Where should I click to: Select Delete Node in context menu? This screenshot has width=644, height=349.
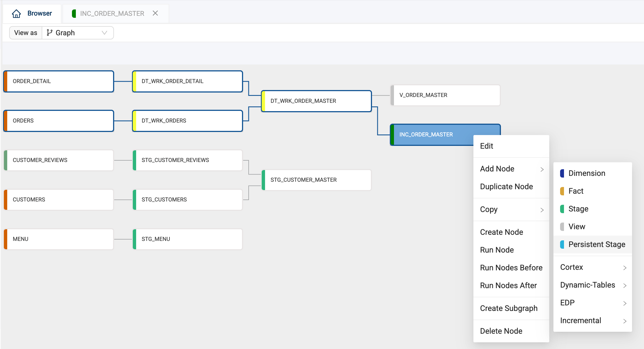pos(501,331)
